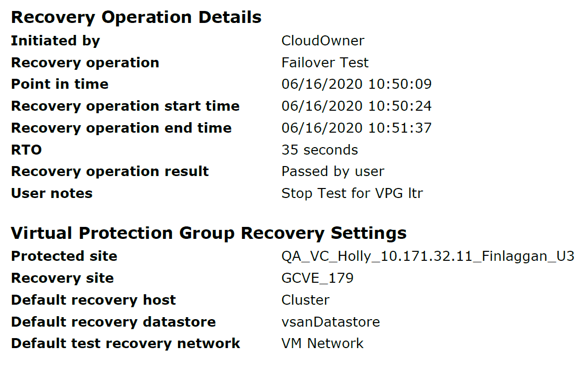Click the Default test recovery network label
The height and width of the screenshot is (376, 588).
click(125, 344)
